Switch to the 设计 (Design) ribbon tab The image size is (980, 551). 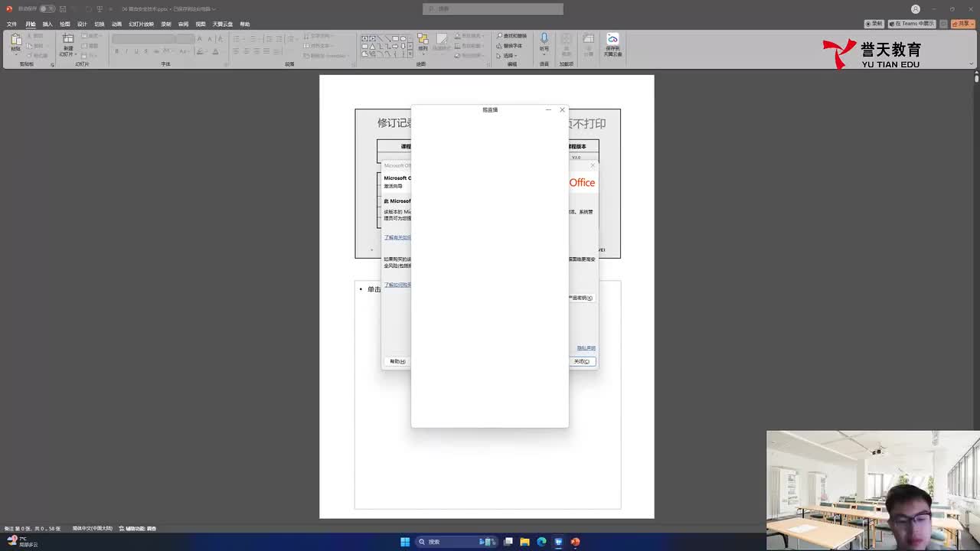82,24
